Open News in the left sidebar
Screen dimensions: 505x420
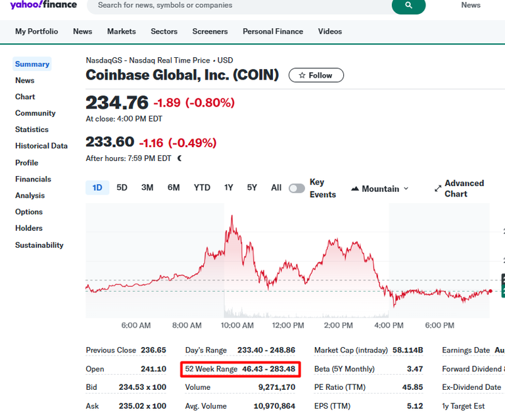25,80
